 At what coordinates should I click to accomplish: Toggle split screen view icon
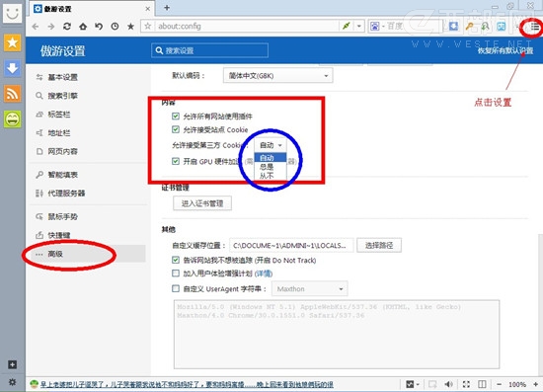(482, 384)
